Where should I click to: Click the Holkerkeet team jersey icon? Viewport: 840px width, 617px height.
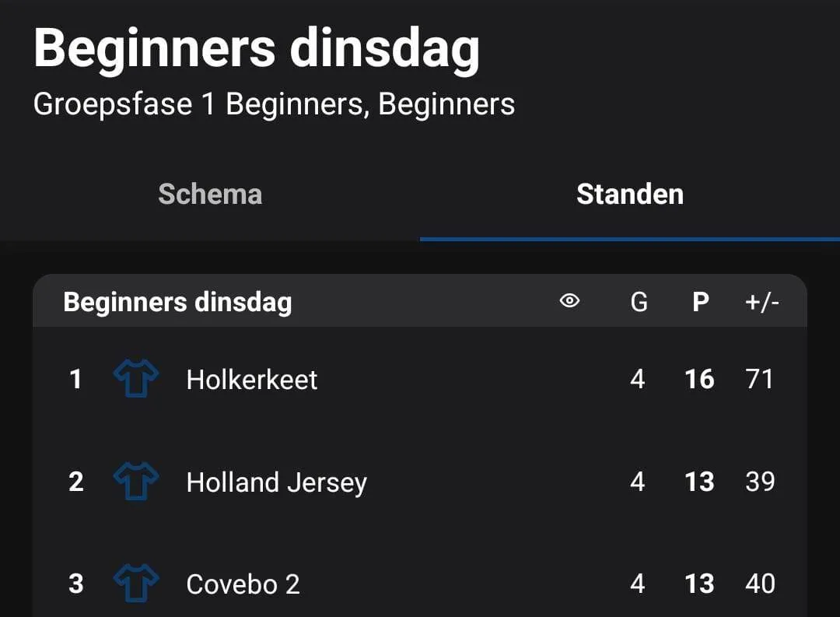pyautogui.click(x=135, y=379)
